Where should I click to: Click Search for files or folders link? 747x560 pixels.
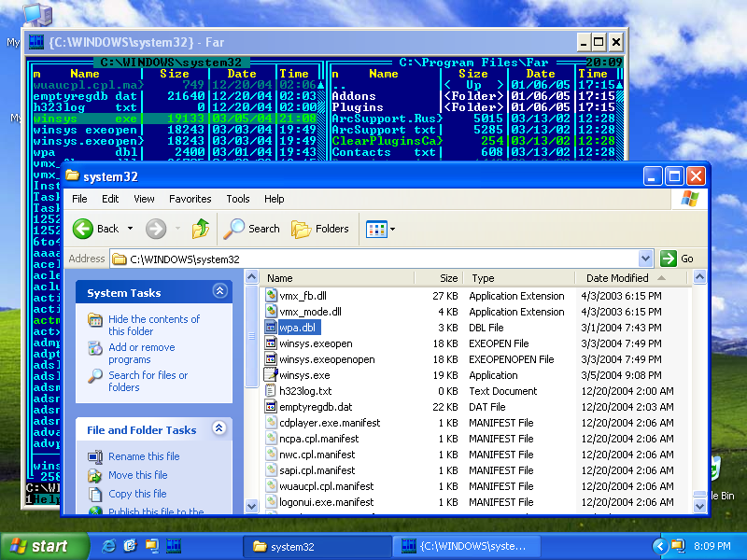[148, 381]
